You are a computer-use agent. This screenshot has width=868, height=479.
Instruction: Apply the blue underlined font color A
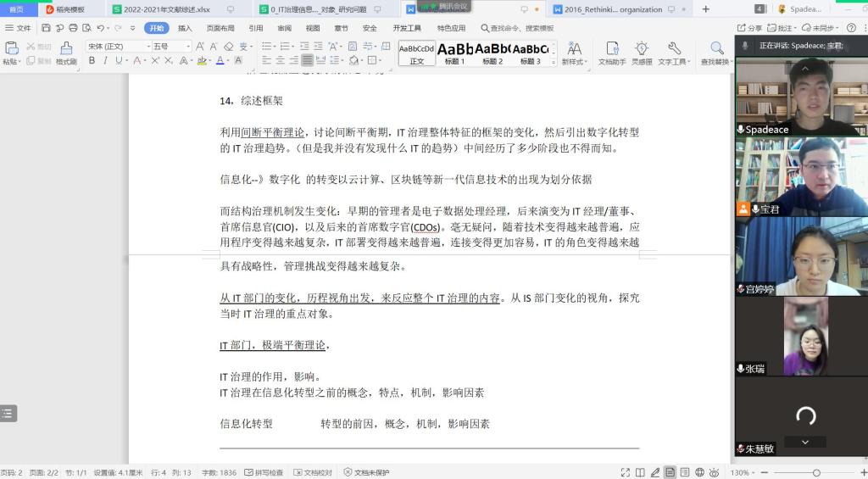[x=220, y=60]
